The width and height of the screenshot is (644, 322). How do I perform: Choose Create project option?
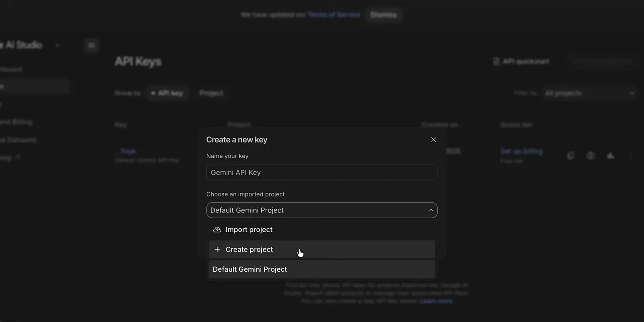point(322,250)
